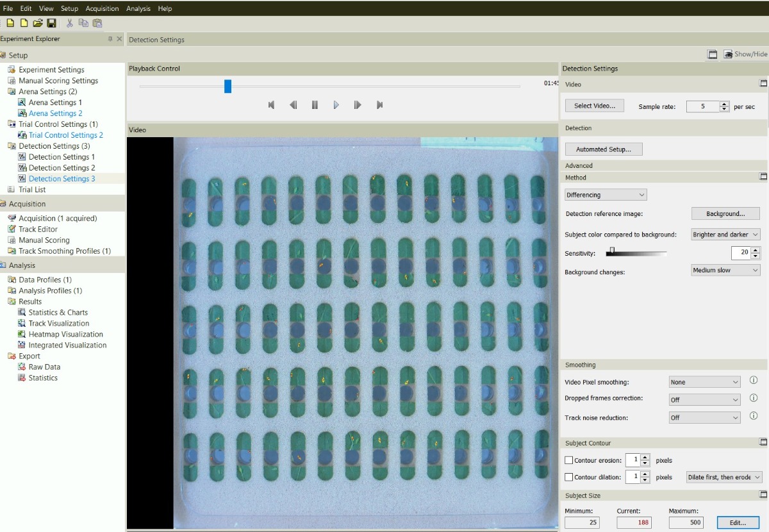Collapse the Subject Size section
The image size is (769, 532).
[763, 495]
